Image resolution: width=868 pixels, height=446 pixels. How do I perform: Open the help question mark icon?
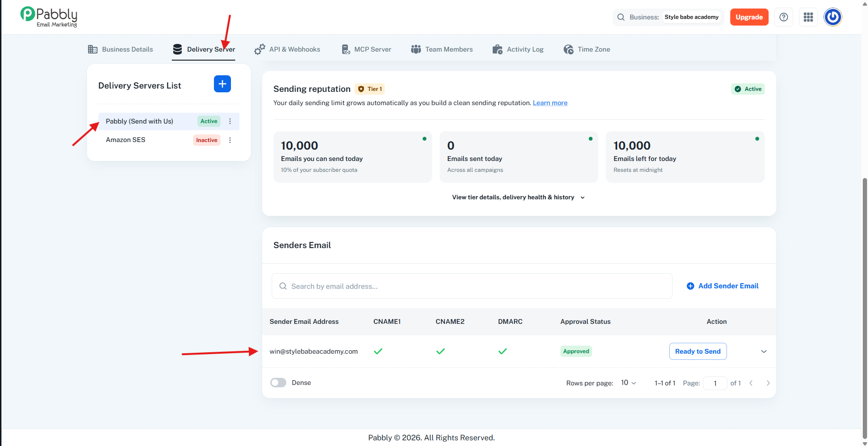[x=784, y=17]
